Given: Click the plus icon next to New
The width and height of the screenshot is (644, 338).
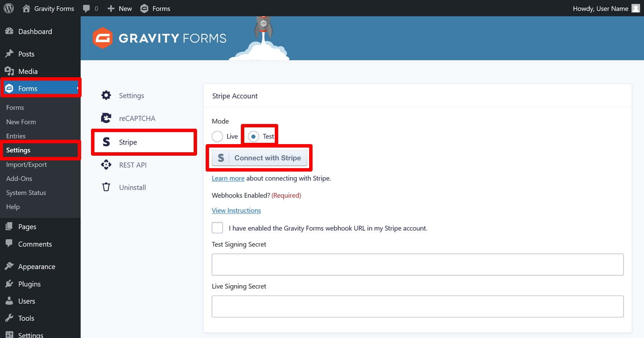Looking at the screenshot, I should point(111,9).
